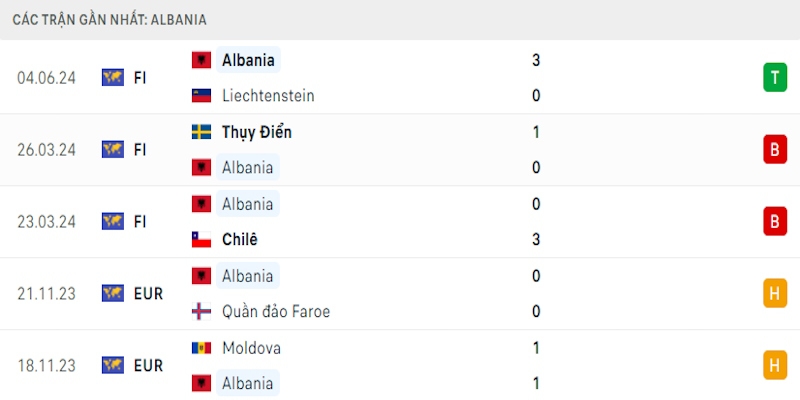
Task: Click the EUR competition icon dated 21.11.23
Action: [113, 293]
